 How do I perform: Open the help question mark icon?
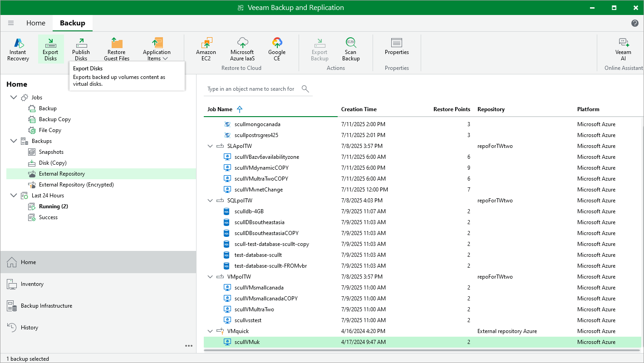click(x=635, y=23)
